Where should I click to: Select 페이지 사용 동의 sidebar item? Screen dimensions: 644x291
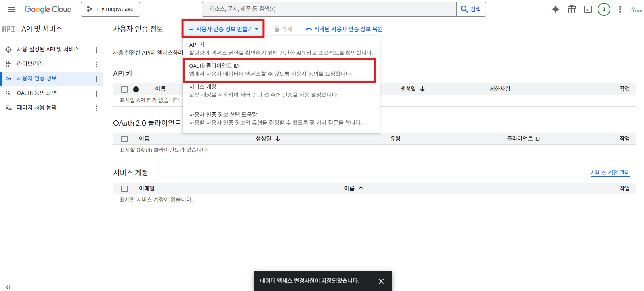pos(37,108)
